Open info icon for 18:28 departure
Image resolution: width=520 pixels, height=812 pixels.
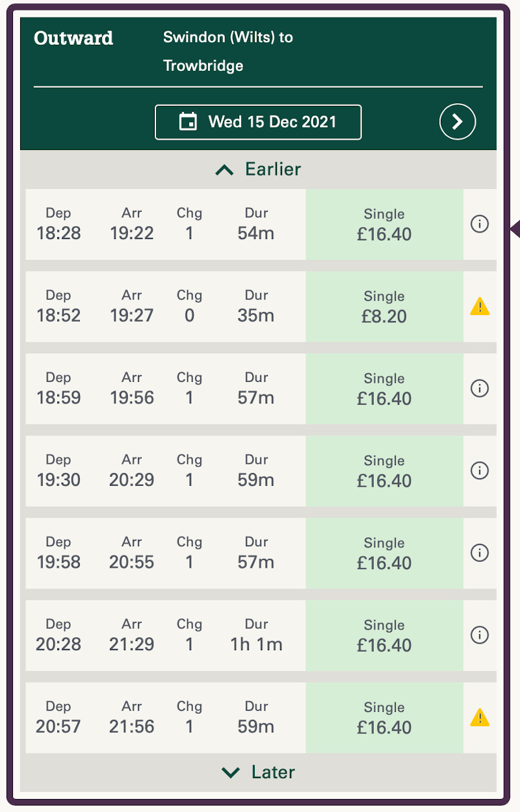(479, 224)
